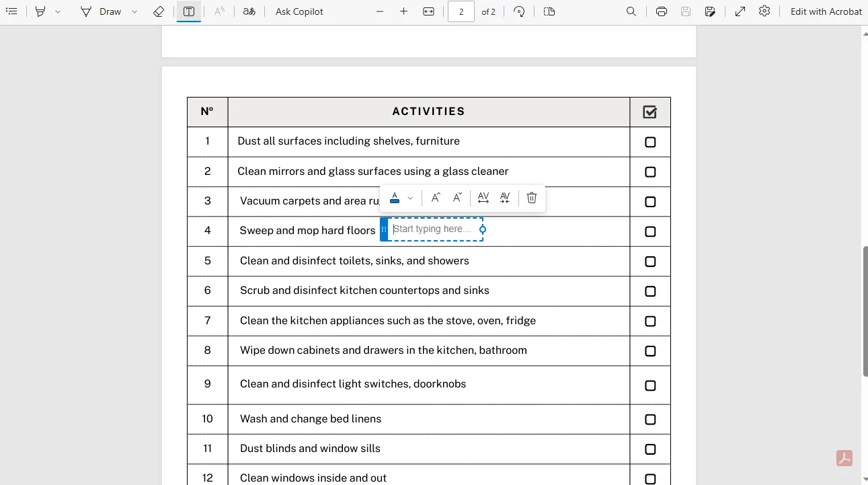This screenshot has width=868, height=485.
Task: Check the box for activity 10
Action: (x=650, y=420)
